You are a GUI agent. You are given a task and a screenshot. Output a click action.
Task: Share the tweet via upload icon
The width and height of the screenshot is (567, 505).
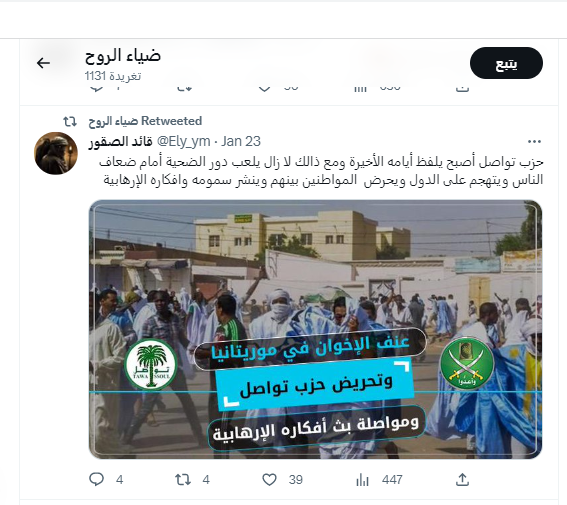click(462, 479)
